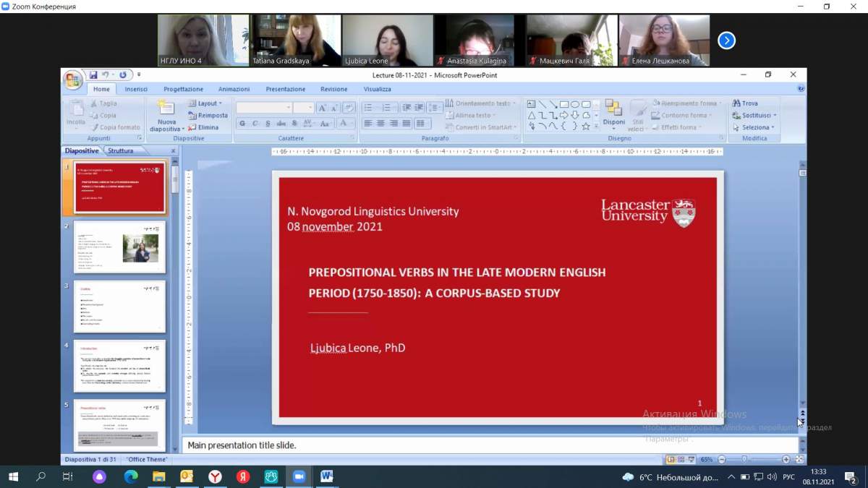Undo last action in quick access toolbar
Viewport: 868px width, 488px height.
coord(106,74)
